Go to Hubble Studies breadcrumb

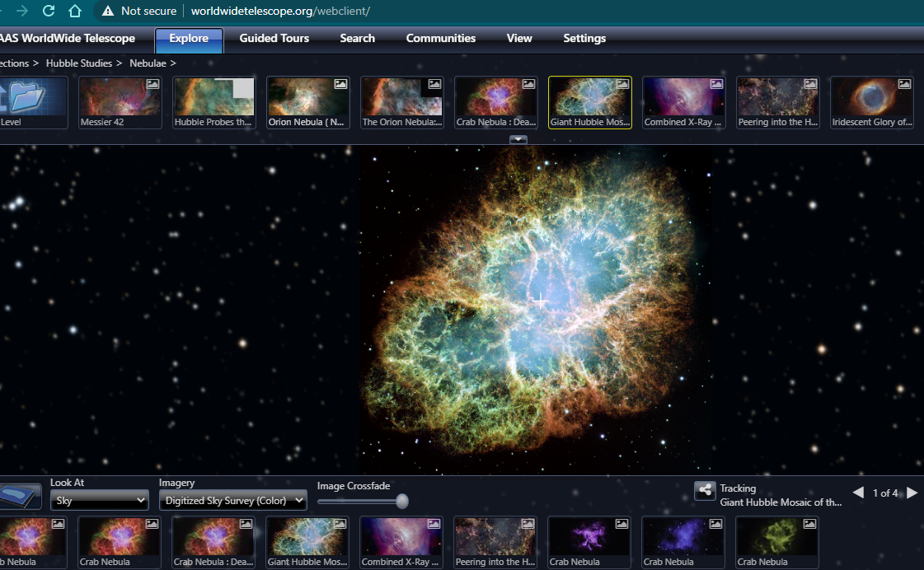pos(79,63)
